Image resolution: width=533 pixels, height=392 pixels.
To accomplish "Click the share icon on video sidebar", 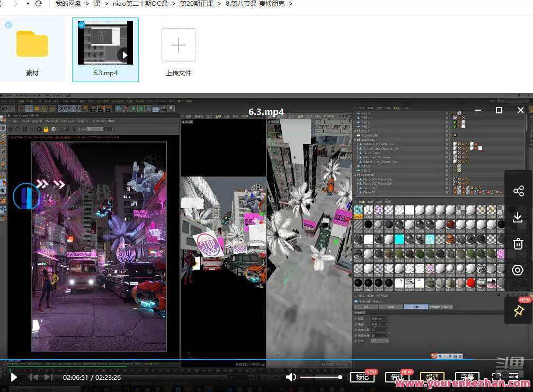I will (x=518, y=191).
